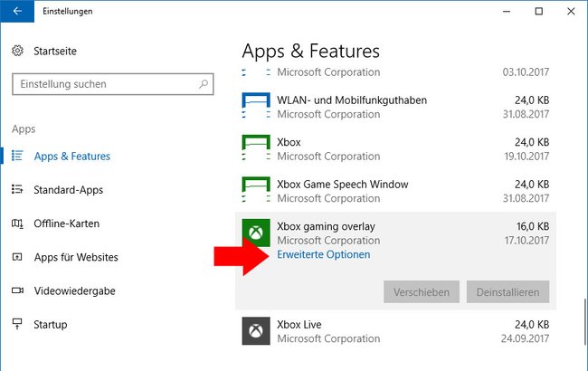Click the date 03.10.2017
Viewport: 588px width, 371px height.
526,72
